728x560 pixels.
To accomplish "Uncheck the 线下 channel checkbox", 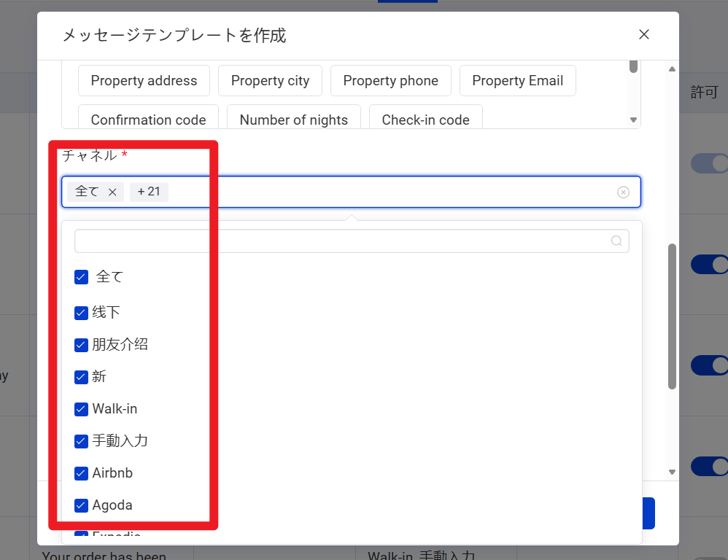I will pyautogui.click(x=81, y=313).
